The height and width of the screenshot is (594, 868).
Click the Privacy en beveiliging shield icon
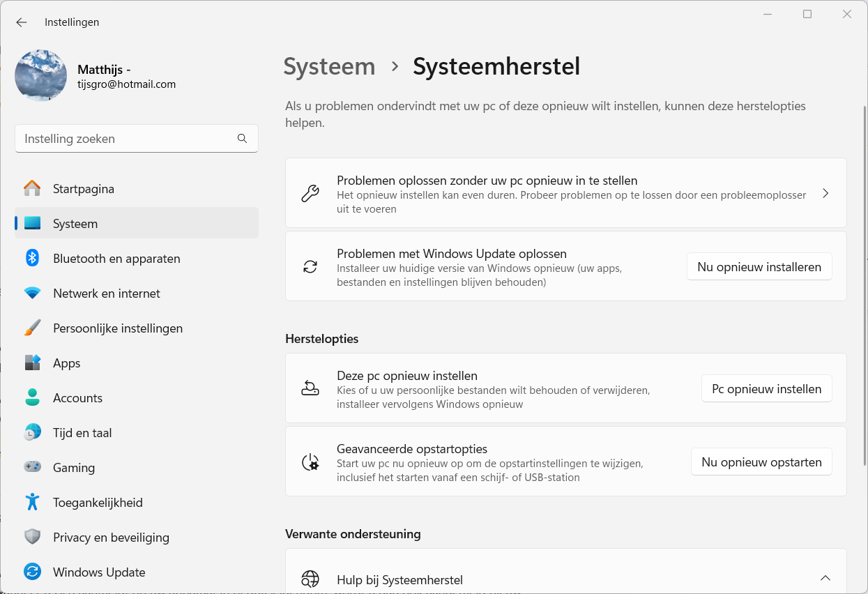[x=33, y=538]
